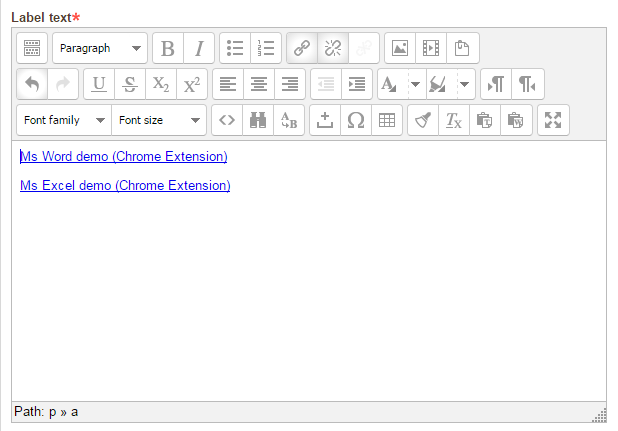Click the decrease indent icon

pyautogui.click(x=326, y=84)
